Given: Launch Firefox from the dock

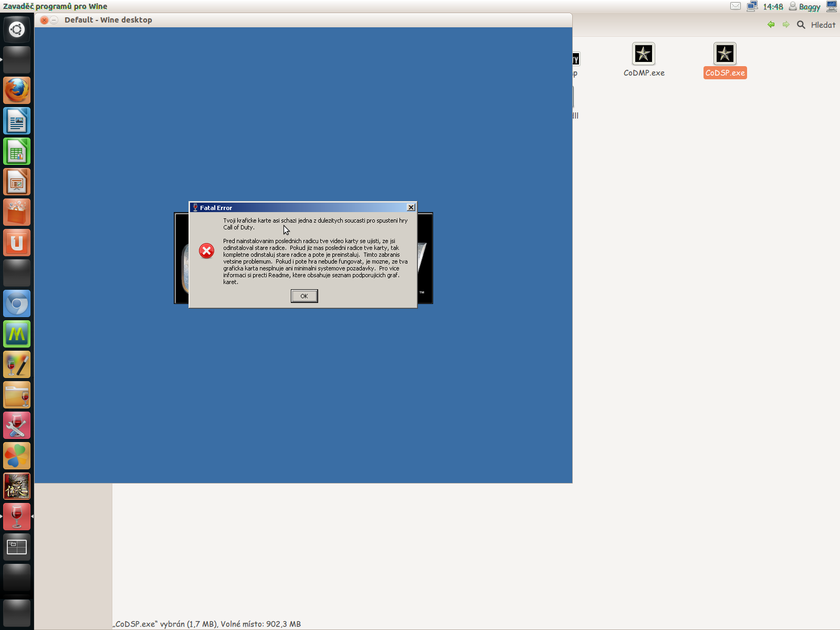Looking at the screenshot, I should [x=17, y=90].
